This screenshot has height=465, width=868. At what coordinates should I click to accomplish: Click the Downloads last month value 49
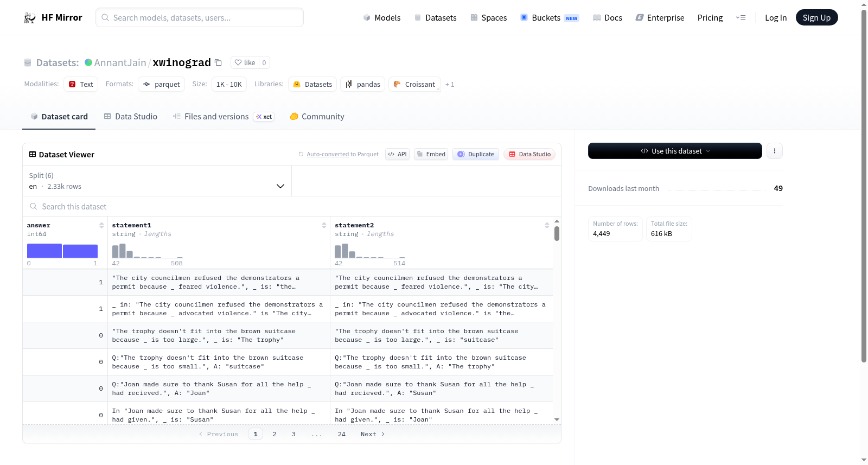pos(778,188)
